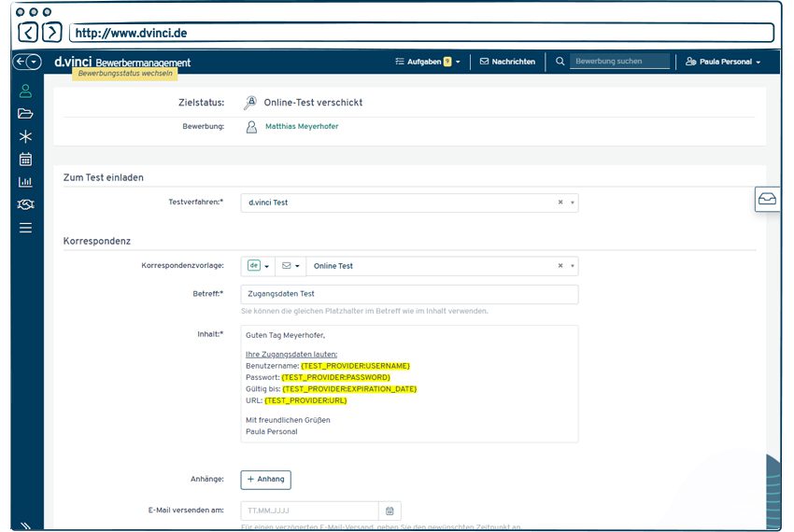794x532 pixels.
Task: Click the browser back arrow button
Action: pyautogui.click(x=28, y=33)
